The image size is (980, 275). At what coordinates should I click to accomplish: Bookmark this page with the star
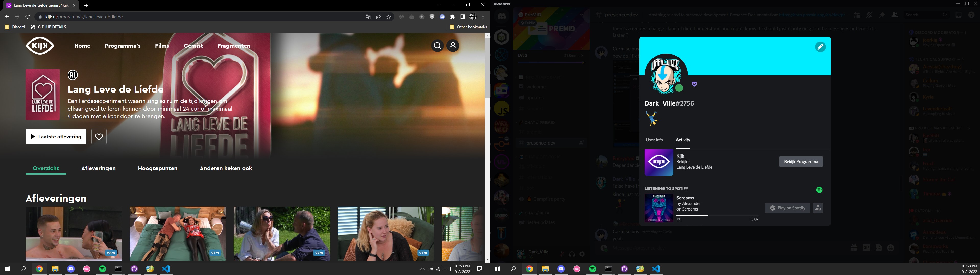pyautogui.click(x=389, y=17)
